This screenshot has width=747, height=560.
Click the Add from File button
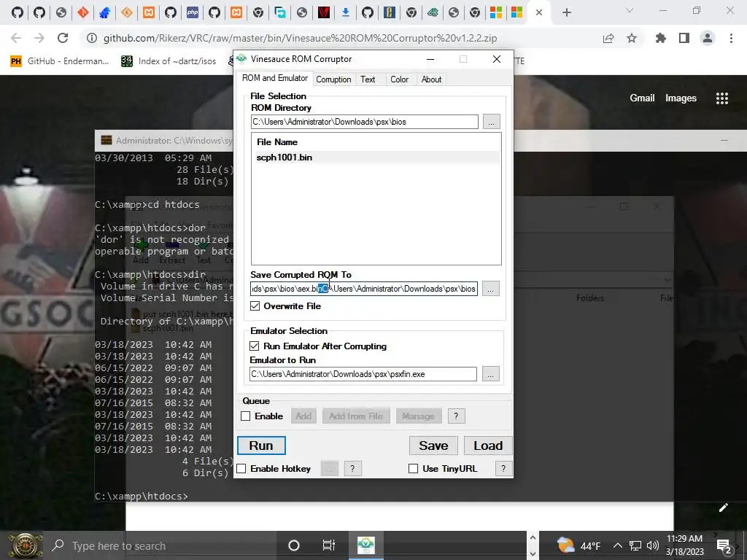pos(356,416)
